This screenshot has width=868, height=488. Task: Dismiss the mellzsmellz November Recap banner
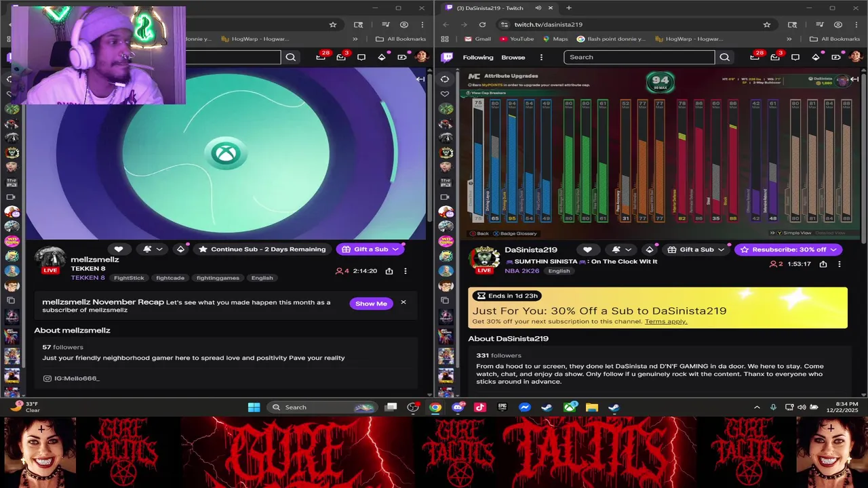(403, 302)
